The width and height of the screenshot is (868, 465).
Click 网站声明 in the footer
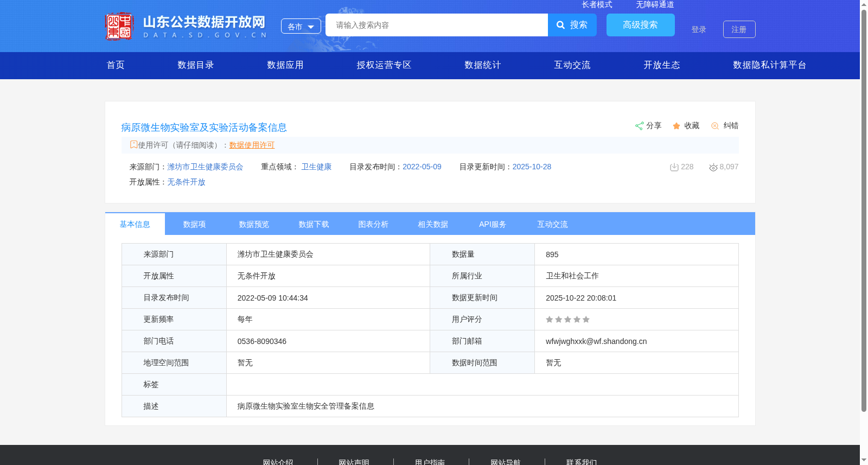(354, 462)
